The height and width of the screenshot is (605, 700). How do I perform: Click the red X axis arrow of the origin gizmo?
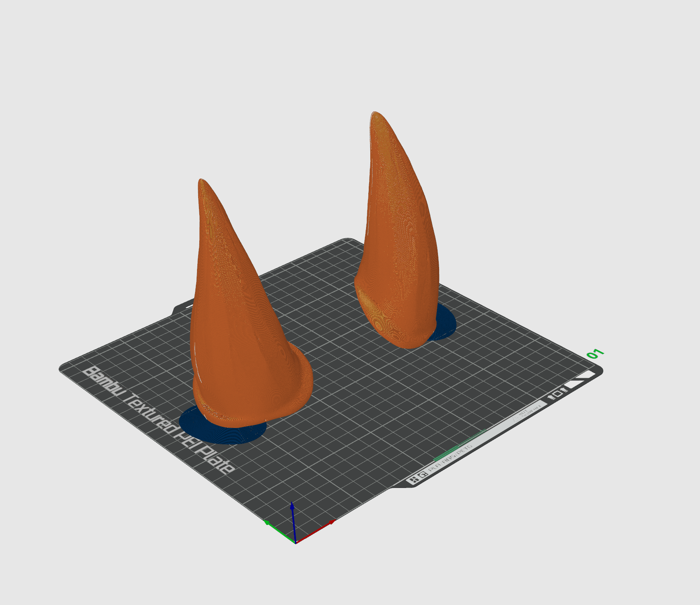(316, 532)
